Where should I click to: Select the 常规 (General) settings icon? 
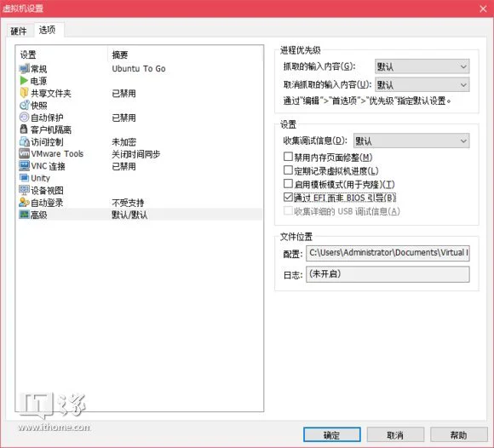(24, 68)
